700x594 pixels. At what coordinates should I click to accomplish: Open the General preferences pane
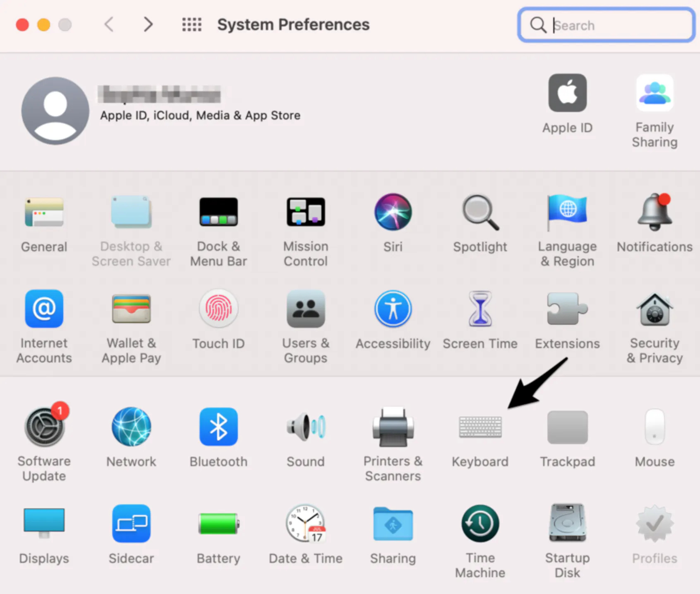(44, 213)
